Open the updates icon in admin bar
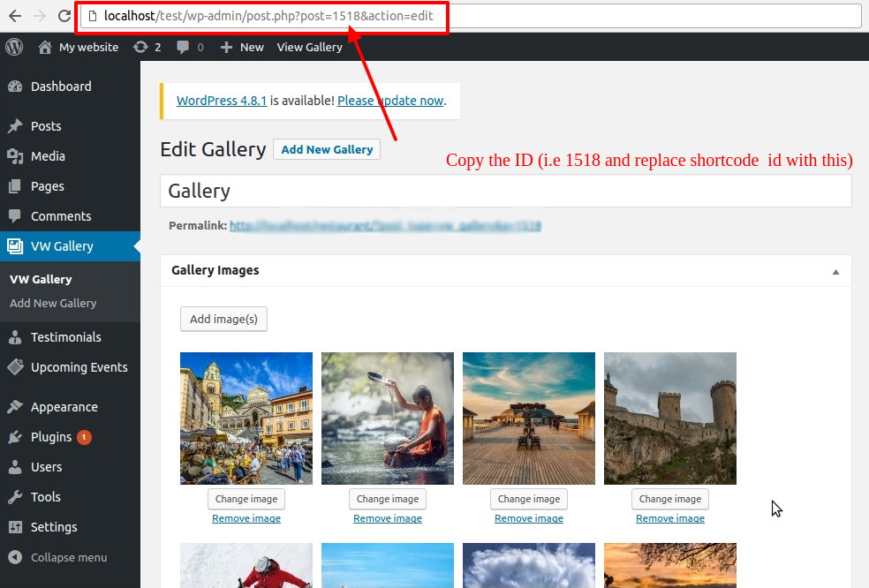Image resolution: width=869 pixels, height=588 pixels. click(140, 47)
